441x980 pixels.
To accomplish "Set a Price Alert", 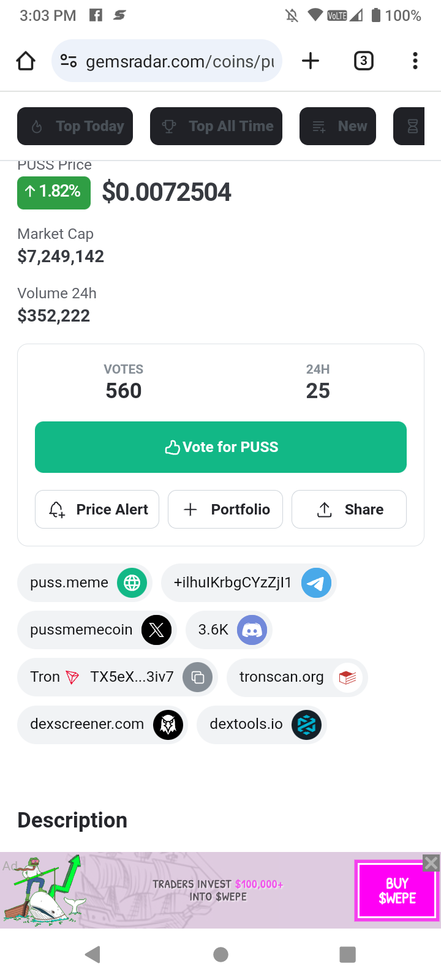I will pyautogui.click(x=97, y=510).
